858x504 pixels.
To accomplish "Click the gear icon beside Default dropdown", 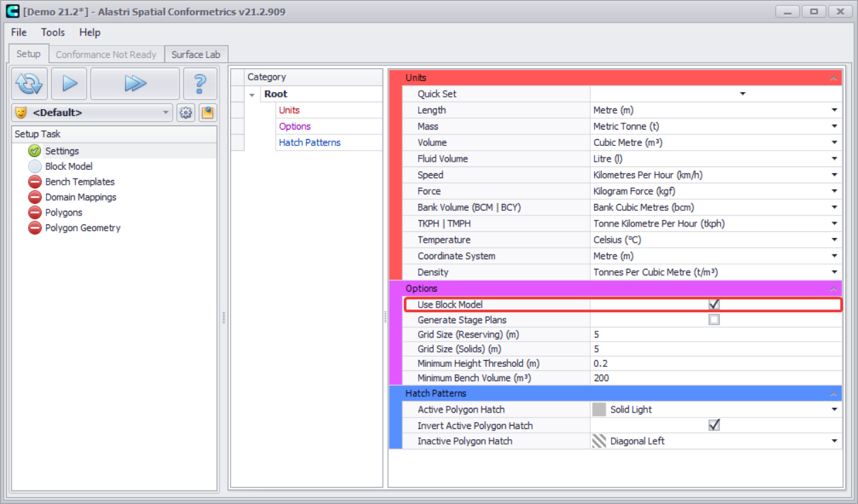I will 185,113.
